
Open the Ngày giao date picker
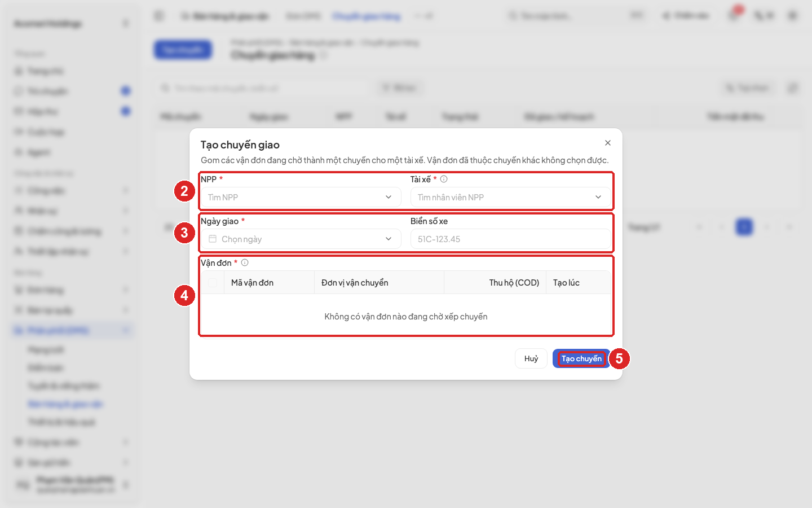pos(301,239)
